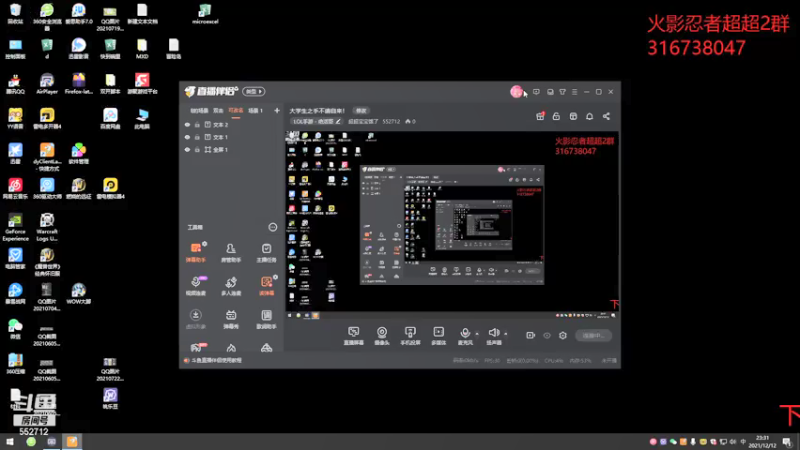Click the share icon in the stream header
The image size is (800, 450).
606,116
